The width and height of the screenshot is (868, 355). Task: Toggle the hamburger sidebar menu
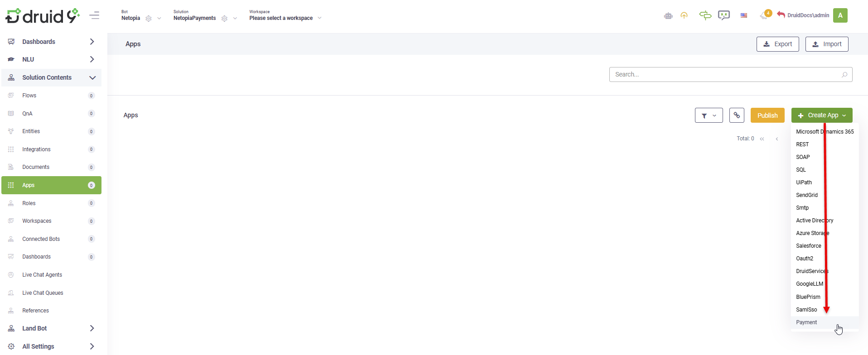(x=94, y=15)
